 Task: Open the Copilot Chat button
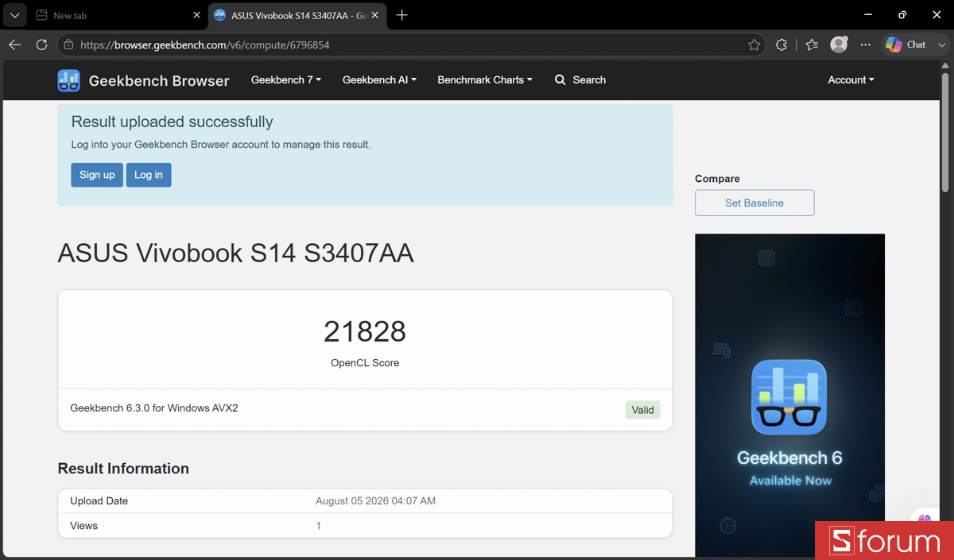click(906, 45)
